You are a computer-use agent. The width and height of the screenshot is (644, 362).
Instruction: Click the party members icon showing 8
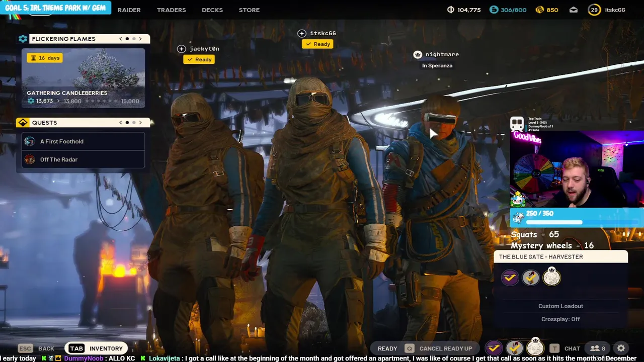coord(598,348)
